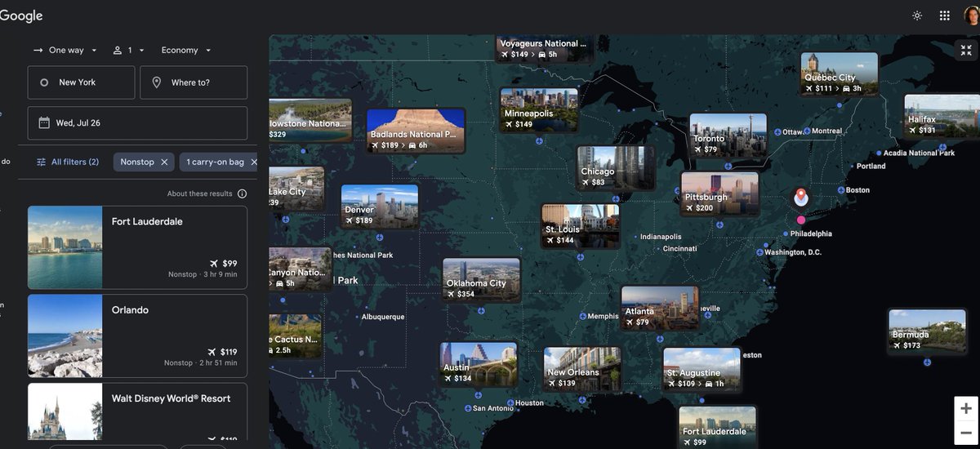Click the Indianapolis map label
This screenshot has width=980, height=449.
(x=661, y=237)
